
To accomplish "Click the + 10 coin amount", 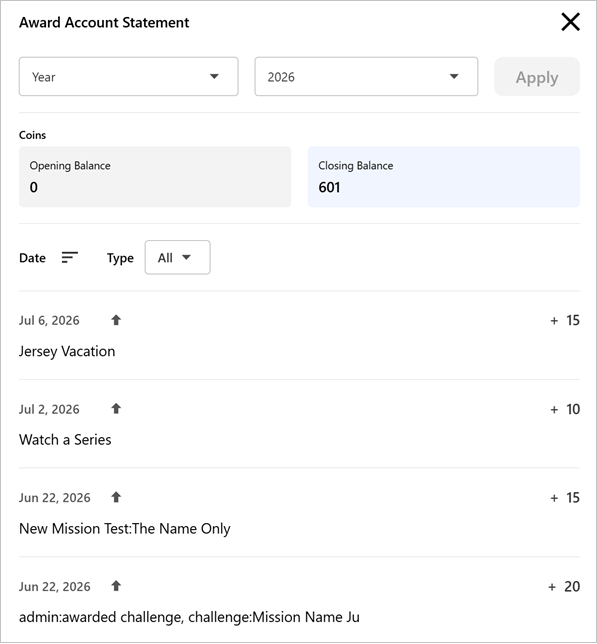I will coord(565,409).
